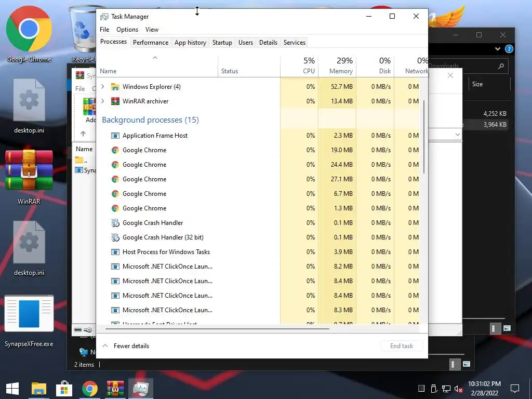Open the notification center icon
This screenshot has height=399, width=532.
[515, 389]
